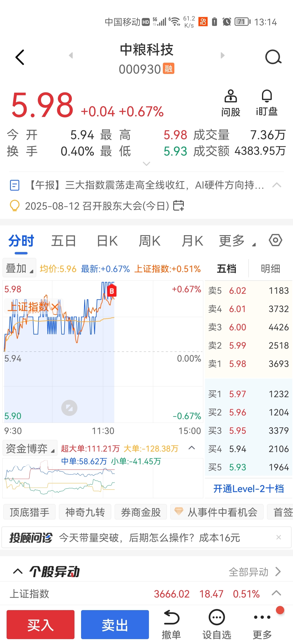Select the 卖3 6.00 order row
This screenshot has width=293, height=644.
point(249,327)
